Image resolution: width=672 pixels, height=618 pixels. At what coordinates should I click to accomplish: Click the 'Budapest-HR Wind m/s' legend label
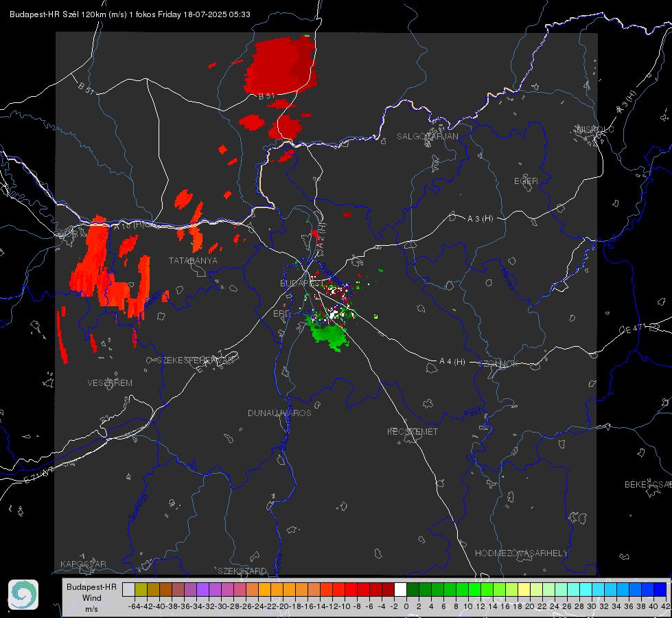click(x=91, y=597)
